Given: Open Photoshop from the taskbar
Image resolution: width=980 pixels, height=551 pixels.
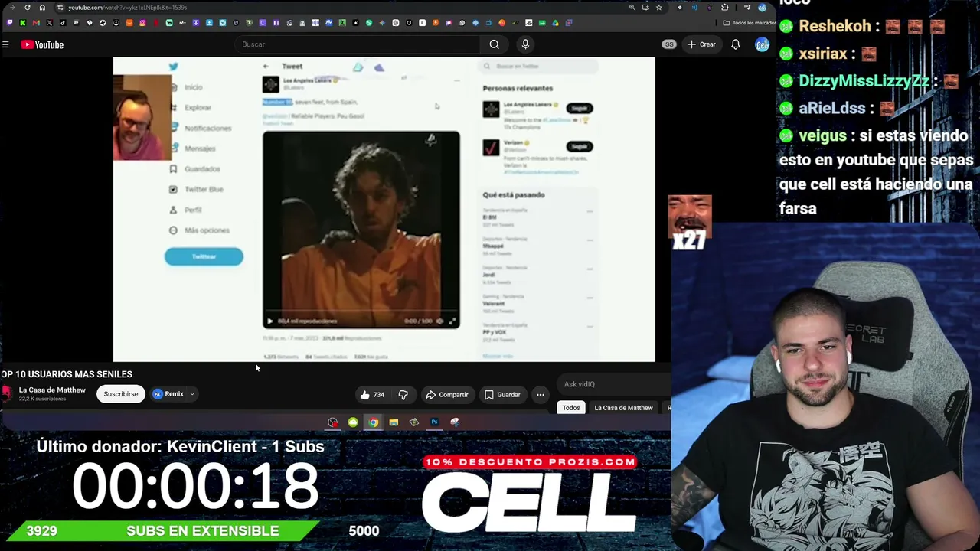Looking at the screenshot, I should (434, 422).
